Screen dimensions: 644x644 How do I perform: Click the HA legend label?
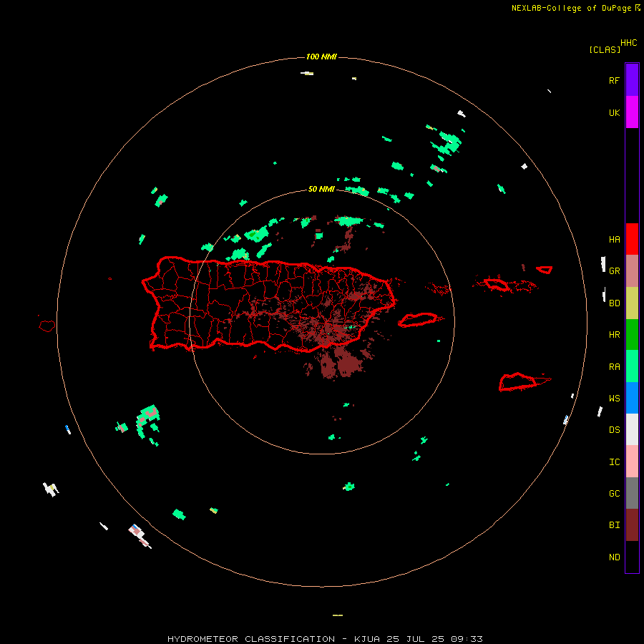tap(615, 239)
